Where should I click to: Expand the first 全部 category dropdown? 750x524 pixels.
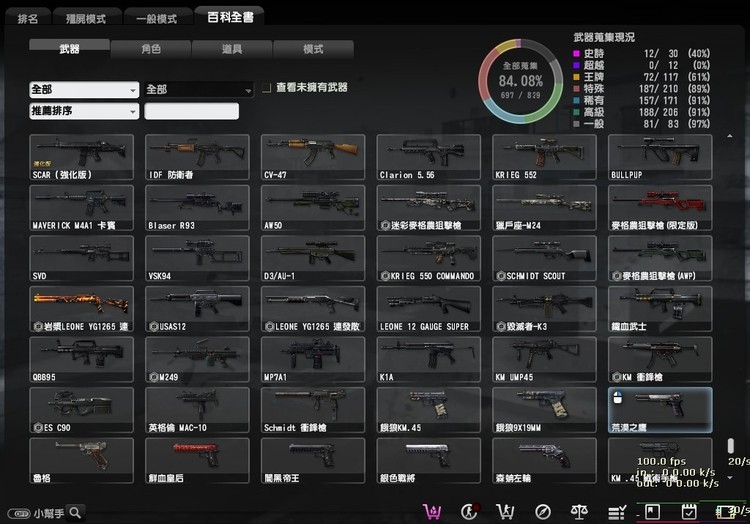pos(84,89)
